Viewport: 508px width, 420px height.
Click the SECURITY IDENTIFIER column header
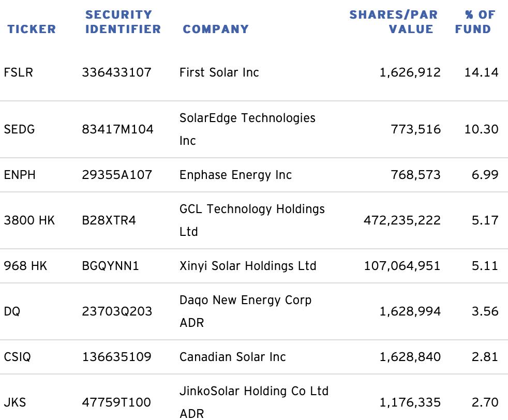pyautogui.click(x=123, y=22)
